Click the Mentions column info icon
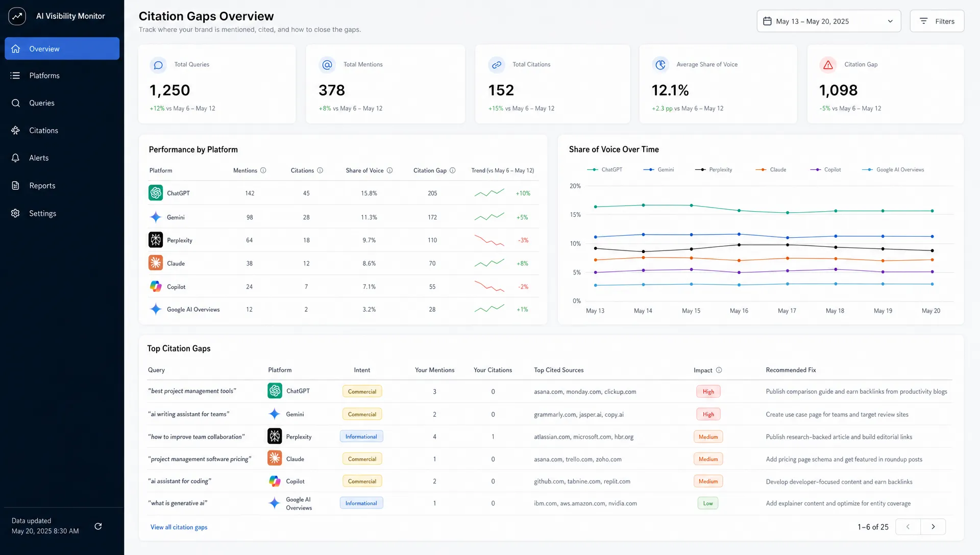Screen dimensions: 980x555 point(263,170)
